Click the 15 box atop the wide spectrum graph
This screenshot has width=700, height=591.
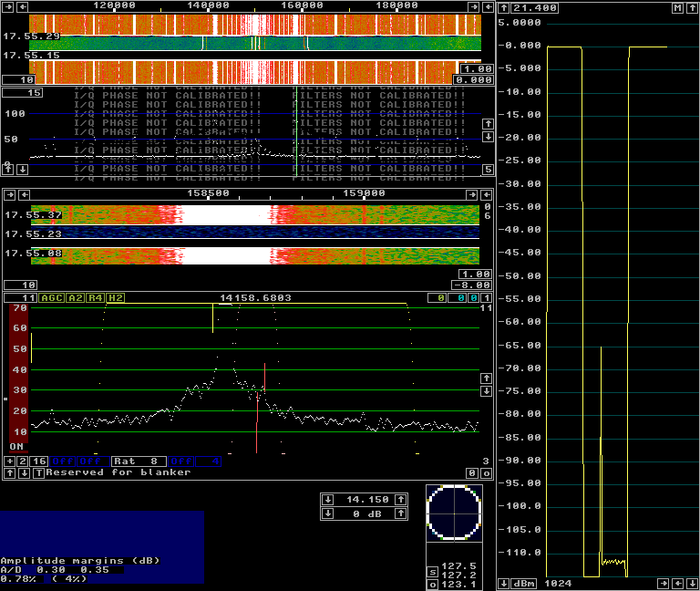23,92
